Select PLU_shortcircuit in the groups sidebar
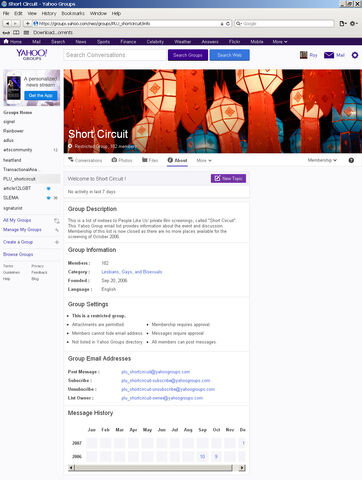 [x=19, y=179]
